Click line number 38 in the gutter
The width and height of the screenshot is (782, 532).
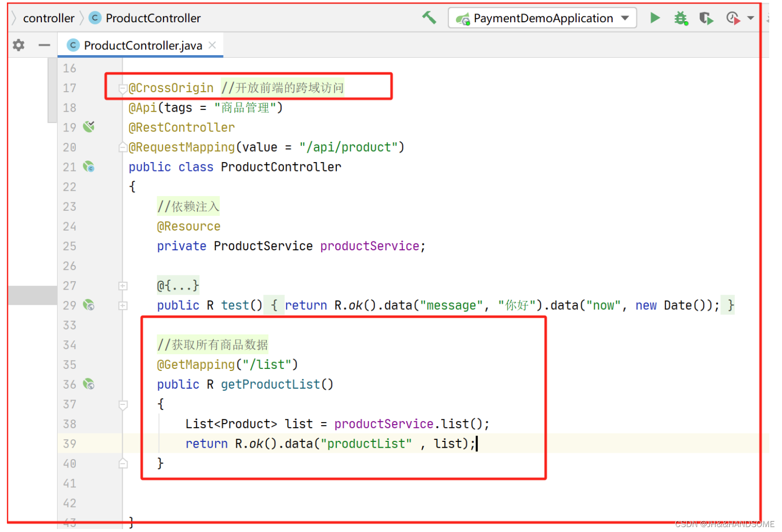click(x=70, y=424)
